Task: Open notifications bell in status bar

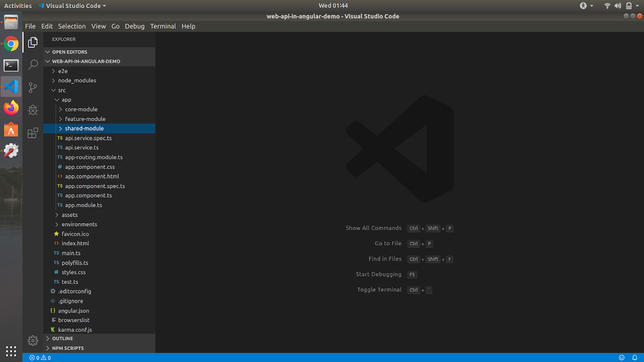Action: (635, 358)
